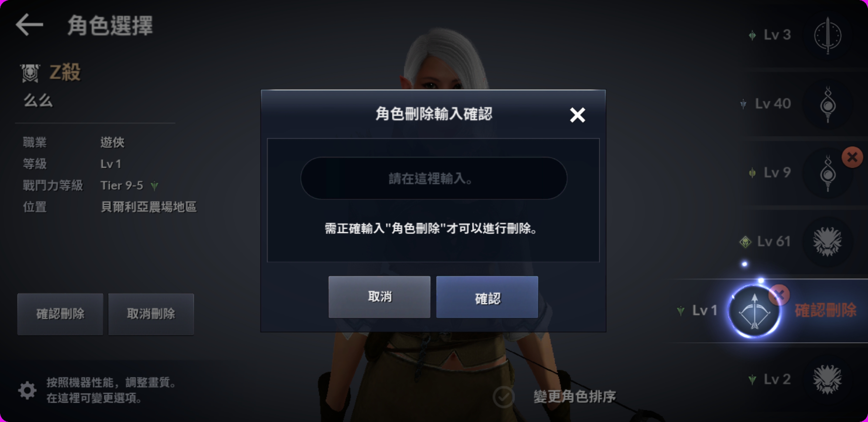Screen dimensions: 868x422
Task: Select the Lv 1 archer bow icon
Action: (x=754, y=311)
